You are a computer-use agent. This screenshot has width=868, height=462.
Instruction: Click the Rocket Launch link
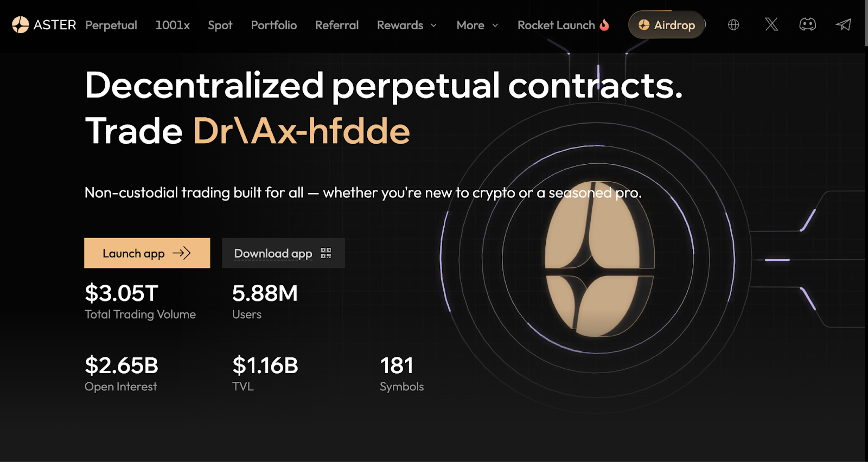tap(556, 25)
